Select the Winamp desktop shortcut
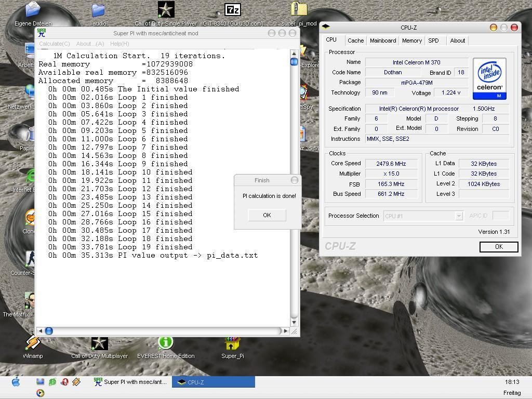The width and height of the screenshot is (532, 399). coord(33,347)
